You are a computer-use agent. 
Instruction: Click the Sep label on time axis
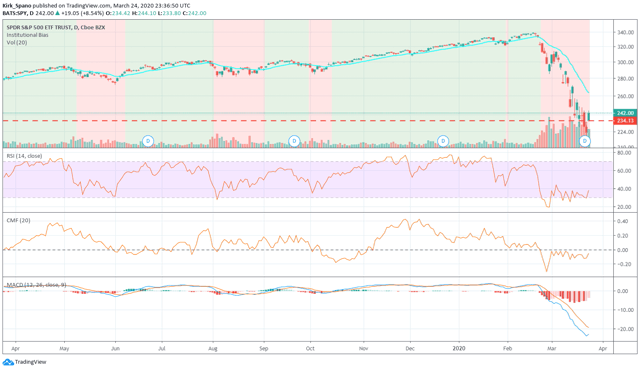tap(264, 348)
